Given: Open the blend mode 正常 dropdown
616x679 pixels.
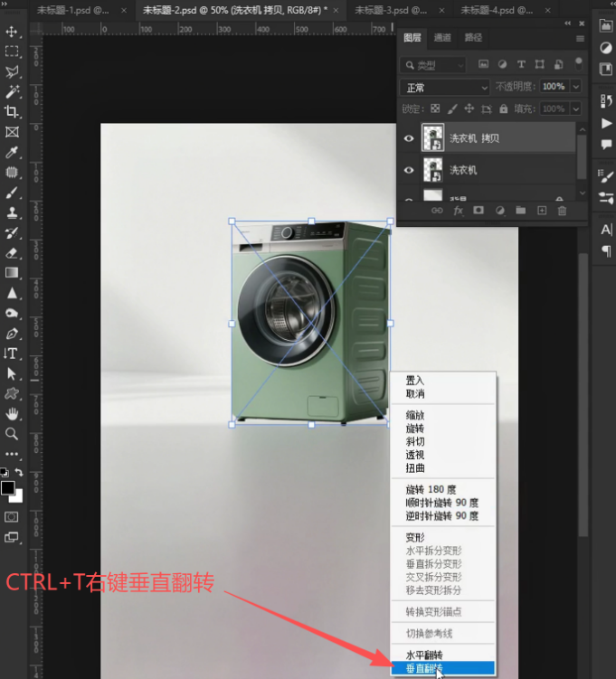Looking at the screenshot, I should pos(444,88).
